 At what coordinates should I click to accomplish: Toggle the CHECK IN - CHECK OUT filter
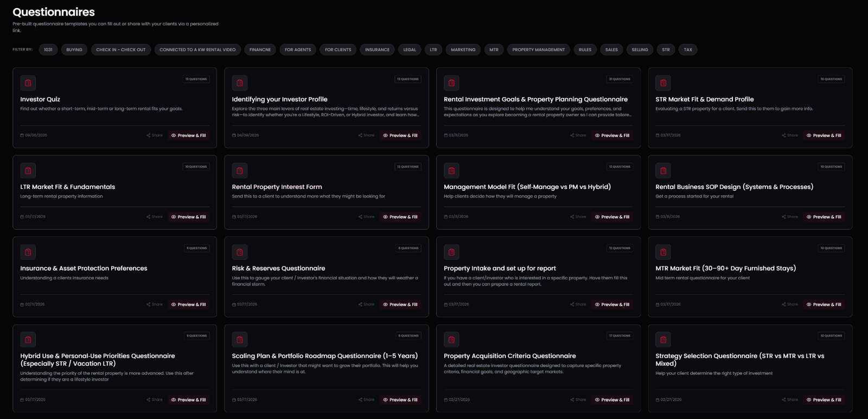coord(121,50)
